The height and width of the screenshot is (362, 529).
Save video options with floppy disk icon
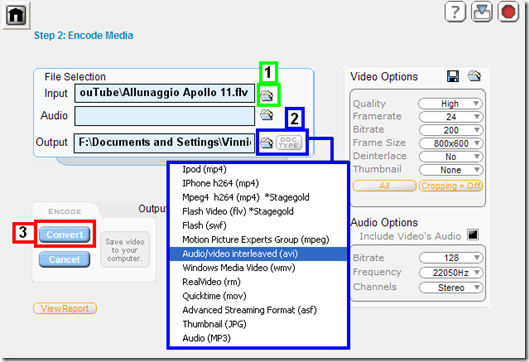[453, 76]
